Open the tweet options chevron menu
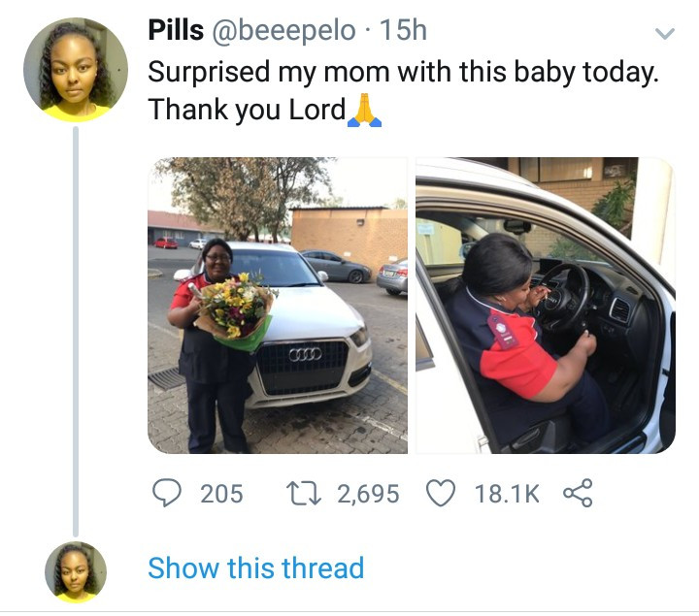699x616 pixels. (x=665, y=33)
